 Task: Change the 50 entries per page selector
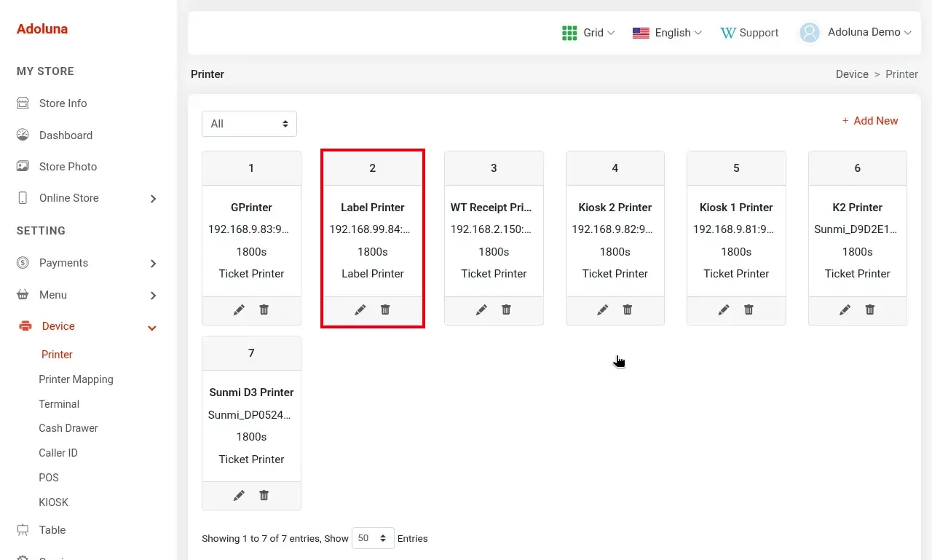click(x=373, y=538)
